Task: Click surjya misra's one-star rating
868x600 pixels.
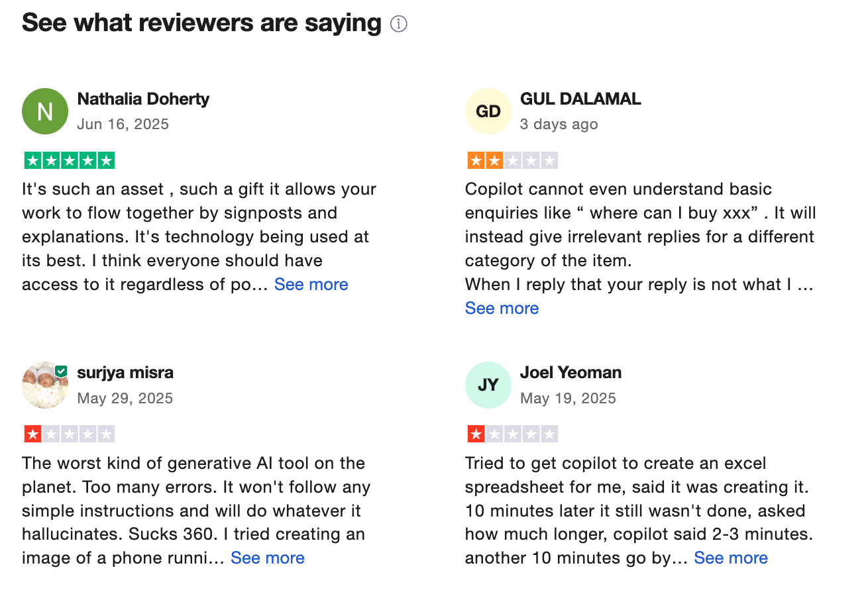Action: point(70,434)
